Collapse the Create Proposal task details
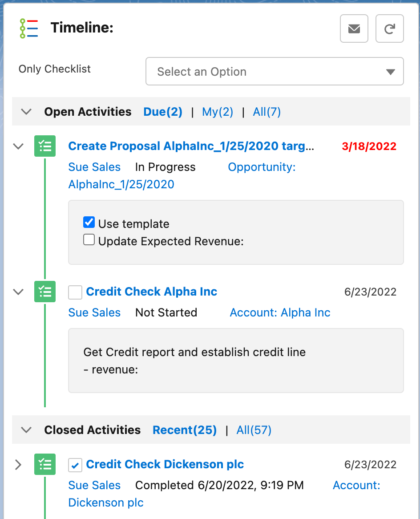The image size is (420, 519). click(x=18, y=146)
